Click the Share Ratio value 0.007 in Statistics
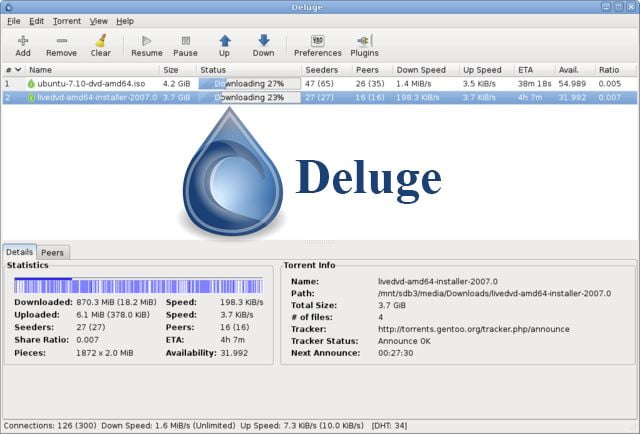Image resolution: width=640 pixels, height=434 pixels. tap(87, 340)
